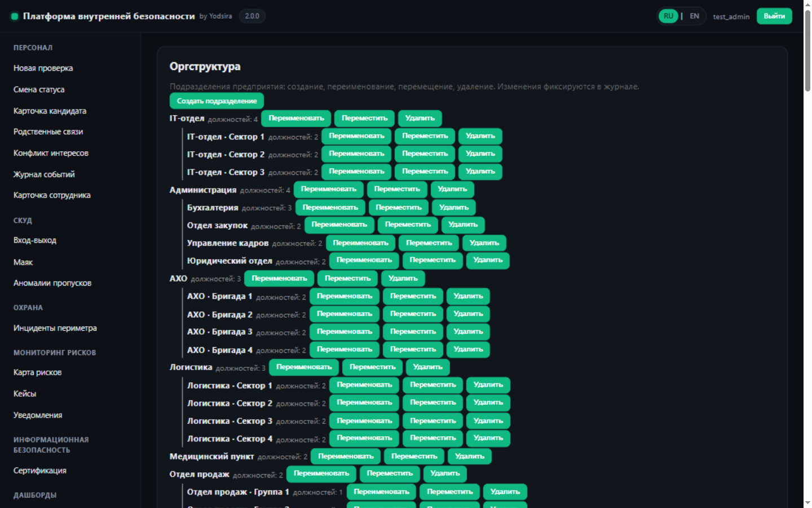The height and width of the screenshot is (508, 812).
Task: Open Кейсы in sidebar
Action: pyautogui.click(x=25, y=394)
